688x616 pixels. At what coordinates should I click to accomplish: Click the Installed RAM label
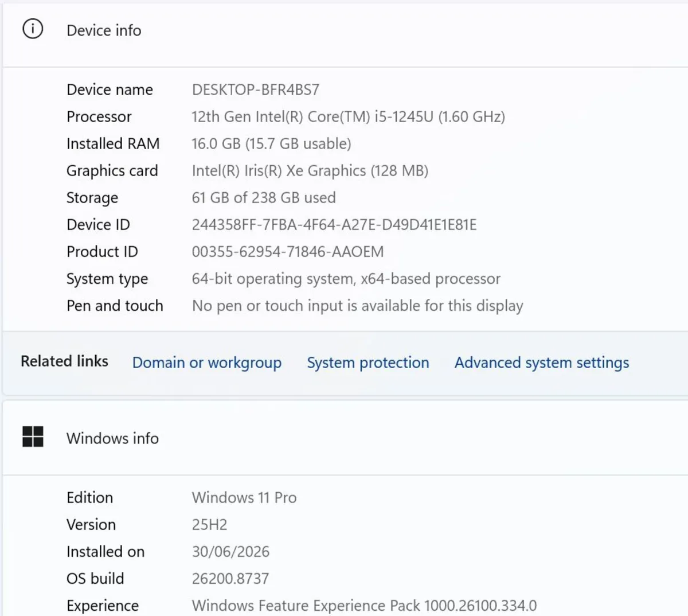point(113,143)
